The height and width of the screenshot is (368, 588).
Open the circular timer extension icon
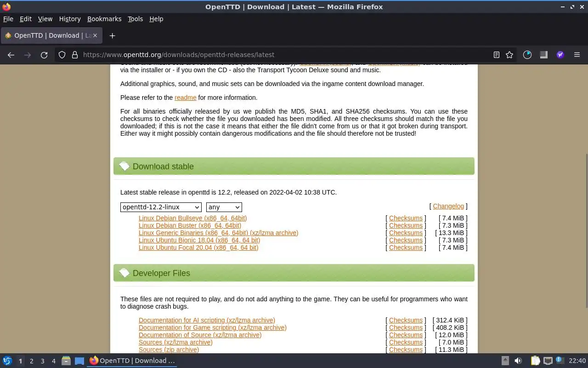point(527,55)
